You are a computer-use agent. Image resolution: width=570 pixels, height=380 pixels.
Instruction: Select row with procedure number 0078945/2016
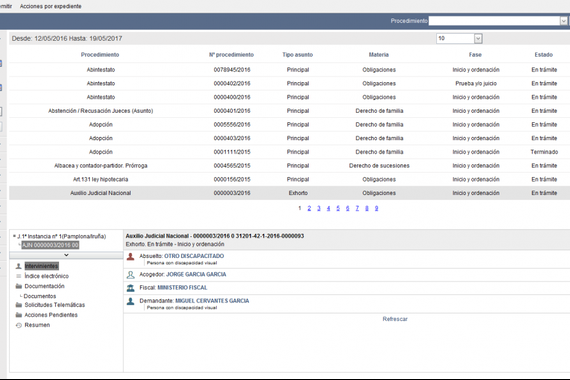click(289, 70)
